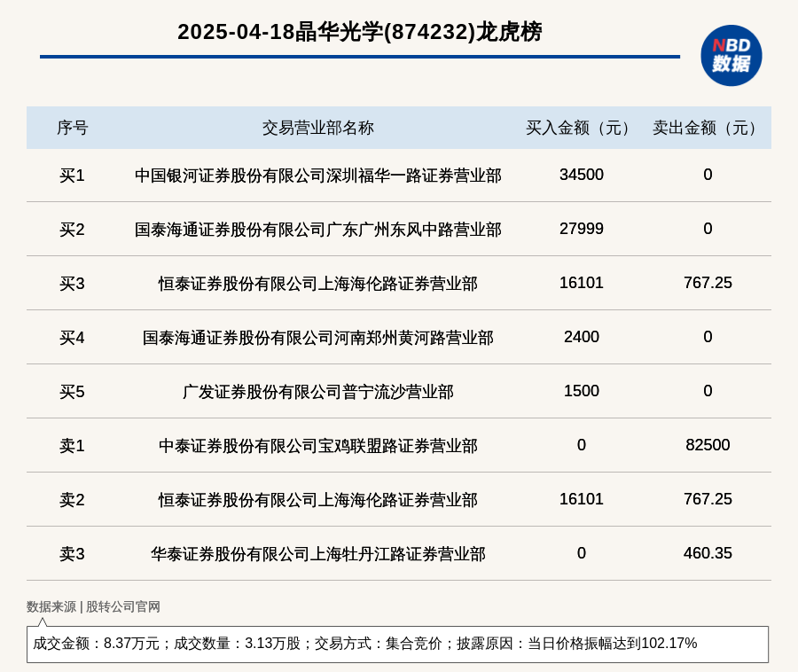Click the 0 sell amount in 买2 row
Screen dimensions: 798x672
pos(708,229)
